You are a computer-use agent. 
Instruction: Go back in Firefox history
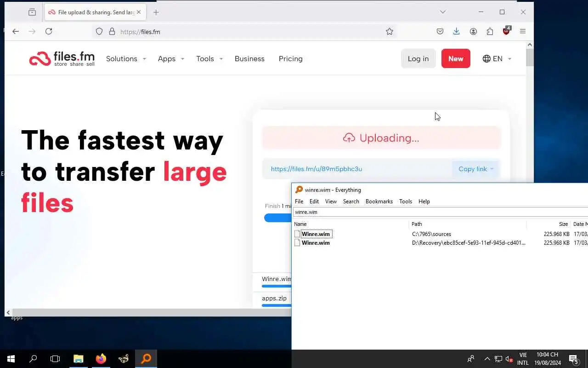coord(16,31)
